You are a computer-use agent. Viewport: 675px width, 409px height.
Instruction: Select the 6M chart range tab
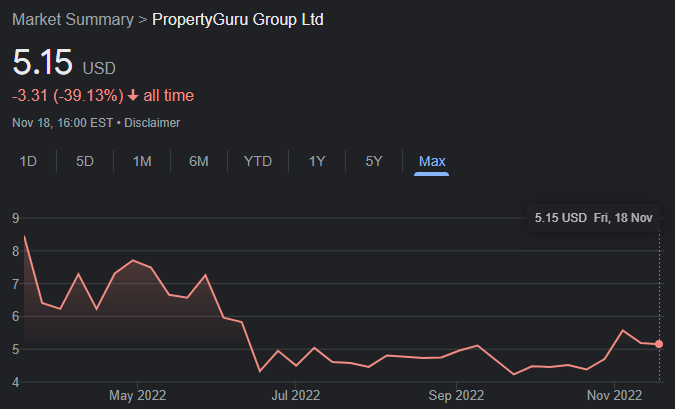pos(199,161)
